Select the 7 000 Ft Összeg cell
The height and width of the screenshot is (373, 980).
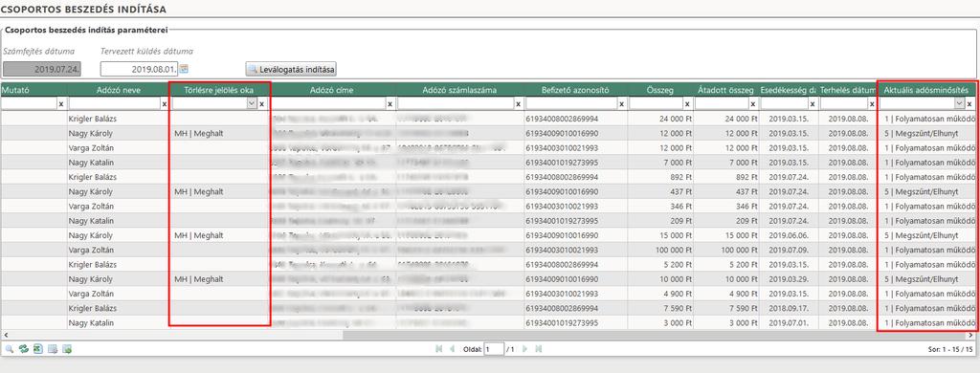pyautogui.click(x=660, y=163)
